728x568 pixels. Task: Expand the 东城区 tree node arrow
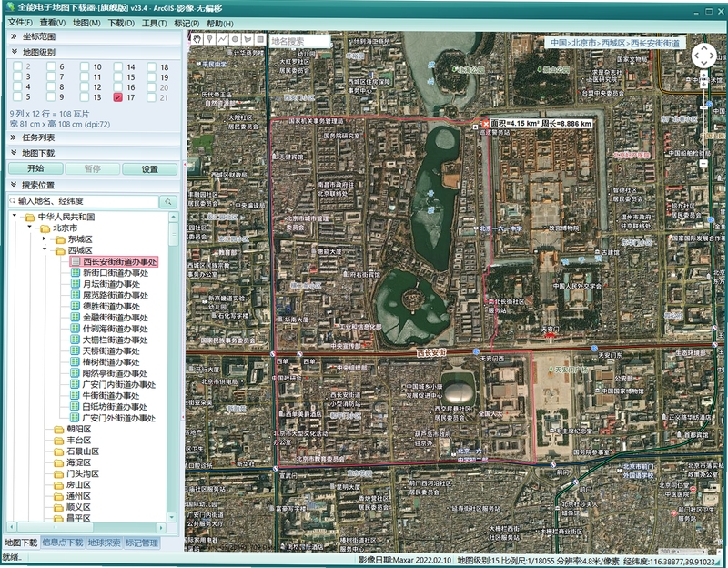coord(44,238)
